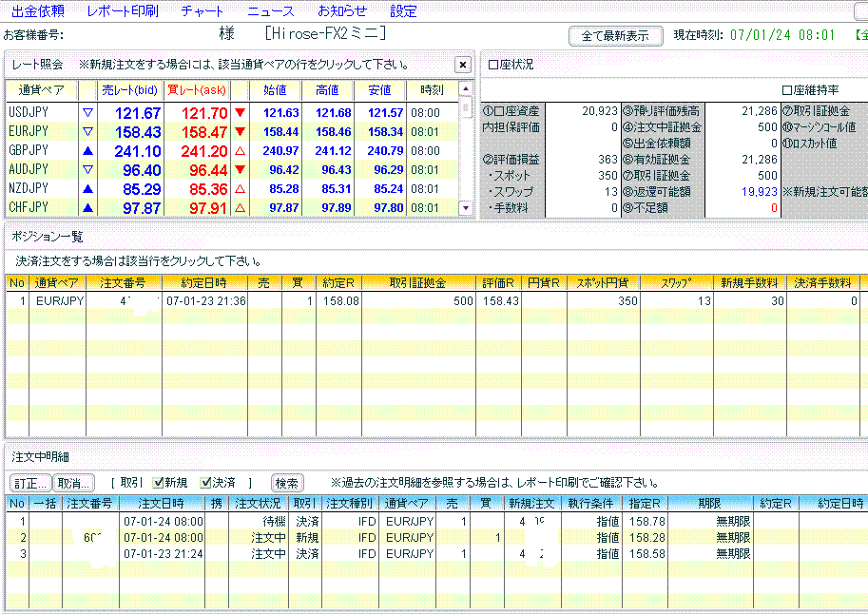
Task: Select the NZDJPY rate row
Action: click(233, 189)
